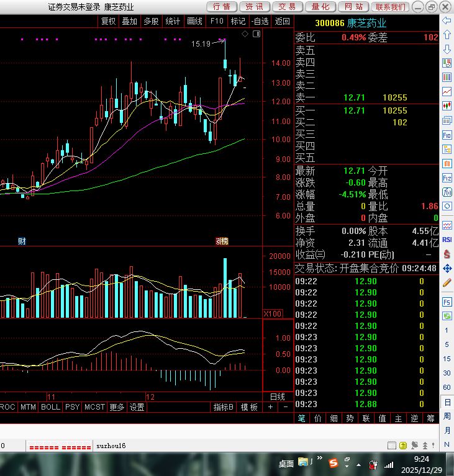The height and width of the screenshot is (476, 454).
Task: Switch to 1-minute period
Action: [x=447, y=330]
